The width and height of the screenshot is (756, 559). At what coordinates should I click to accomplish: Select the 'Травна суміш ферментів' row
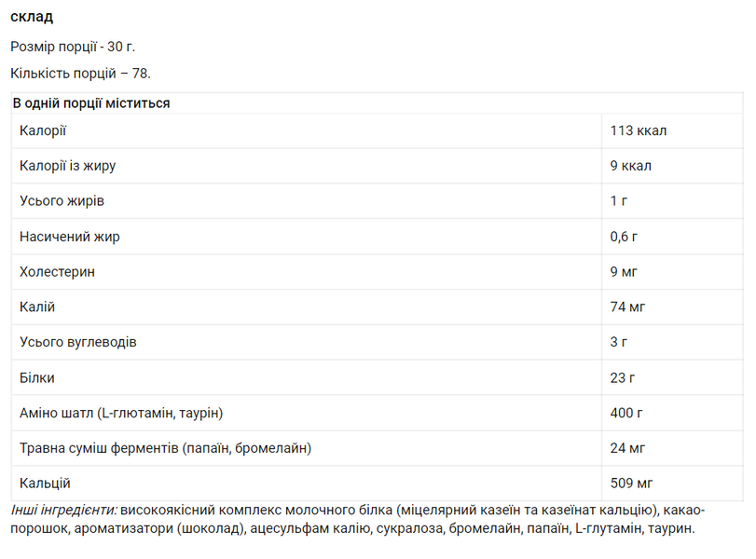point(377,448)
